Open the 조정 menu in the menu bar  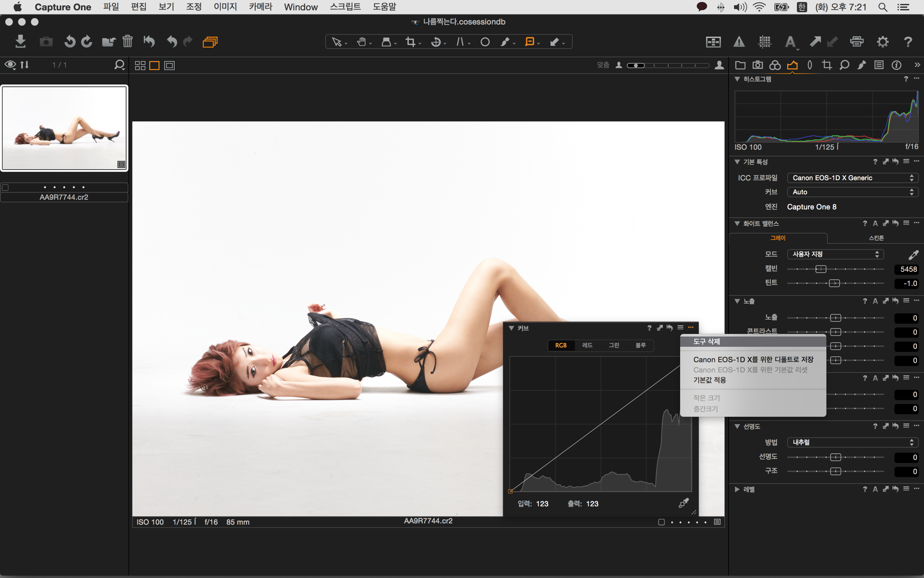[193, 7]
